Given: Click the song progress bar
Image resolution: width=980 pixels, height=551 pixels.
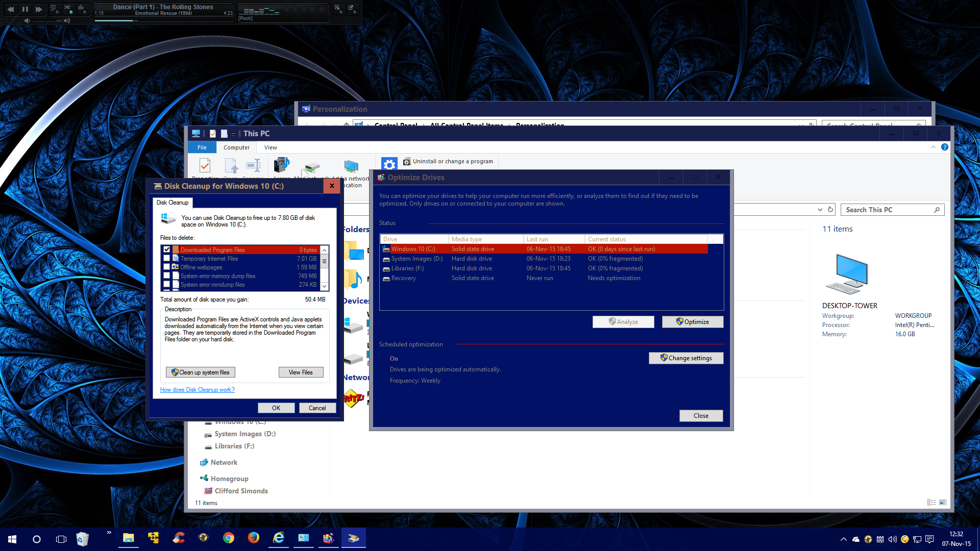Looking at the screenshot, I should pos(163,20).
